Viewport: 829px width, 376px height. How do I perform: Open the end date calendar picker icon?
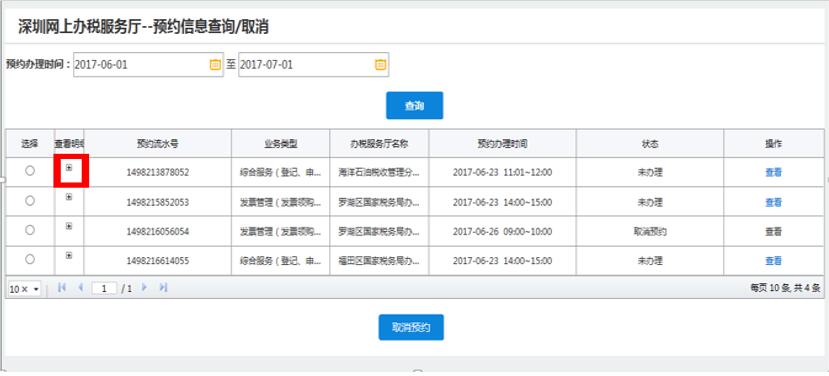pyautogui.click(x=380, y=65)
